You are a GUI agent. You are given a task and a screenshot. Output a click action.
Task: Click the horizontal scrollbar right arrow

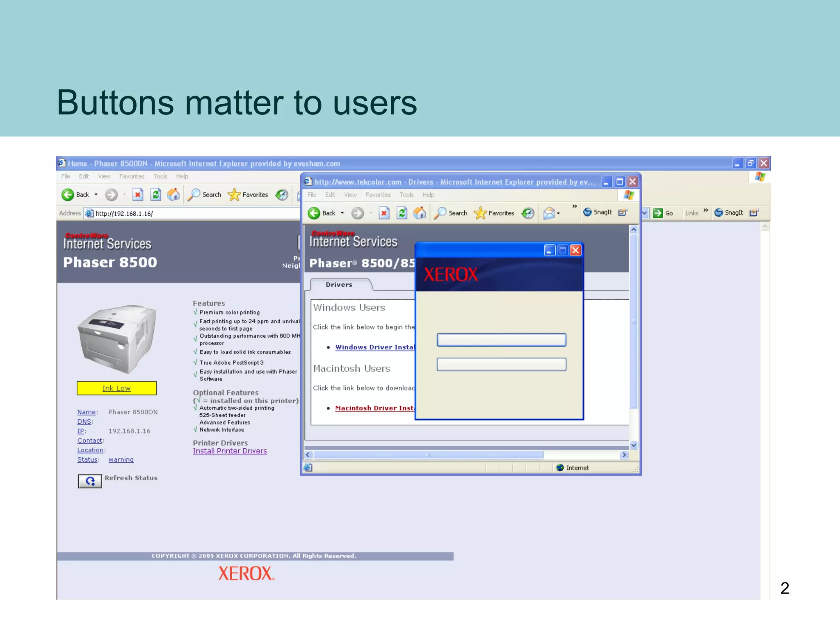(624, 454)
